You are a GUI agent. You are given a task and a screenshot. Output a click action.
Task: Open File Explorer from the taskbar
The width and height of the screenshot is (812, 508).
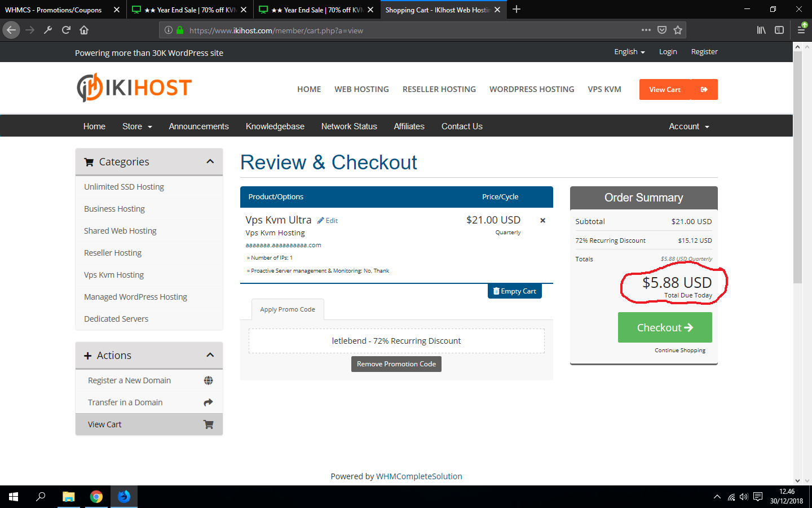coord(69,497)
